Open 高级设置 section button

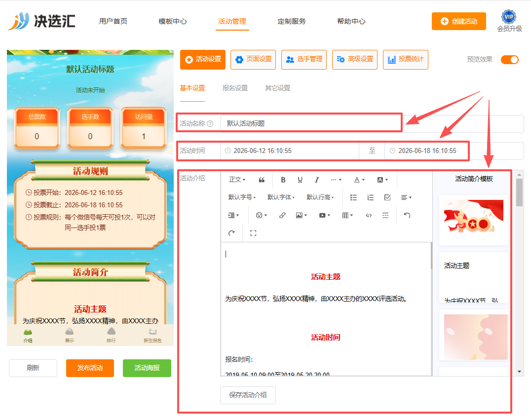(x=355, y=60)
